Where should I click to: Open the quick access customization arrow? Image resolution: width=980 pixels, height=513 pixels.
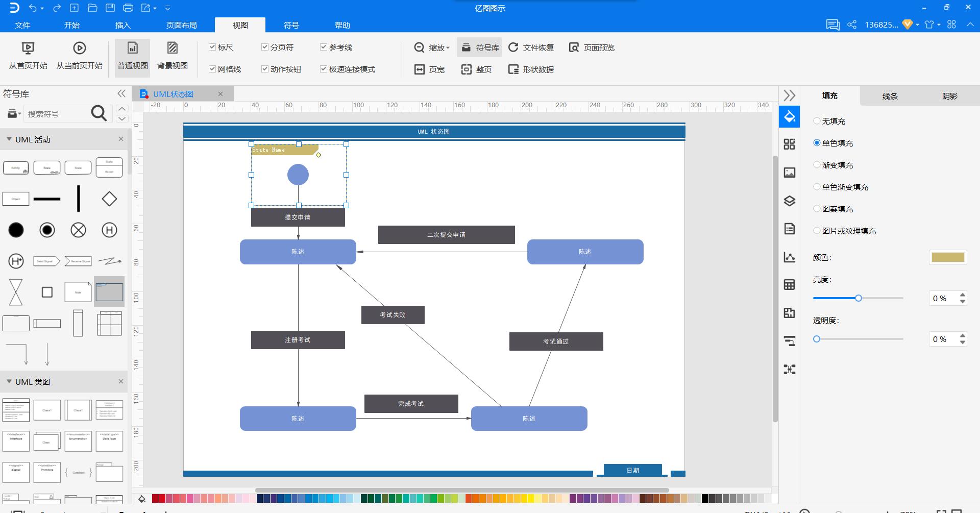167,8
